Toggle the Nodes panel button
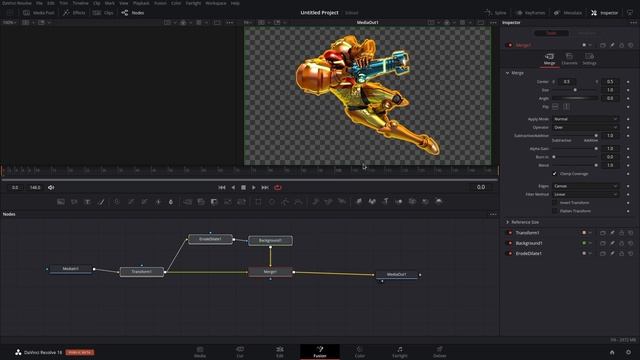640x360 pixels. 133,13
